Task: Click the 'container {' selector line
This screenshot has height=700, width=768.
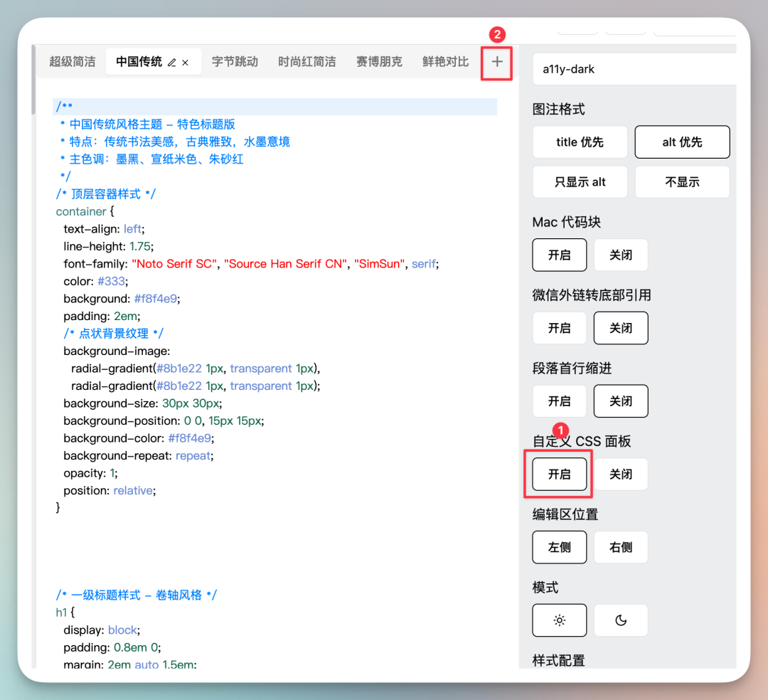Action: (85, 211)
